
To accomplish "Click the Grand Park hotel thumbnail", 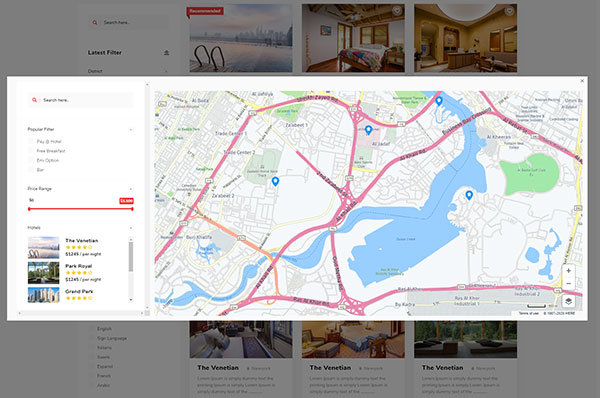I will click(x=44, y=295).
